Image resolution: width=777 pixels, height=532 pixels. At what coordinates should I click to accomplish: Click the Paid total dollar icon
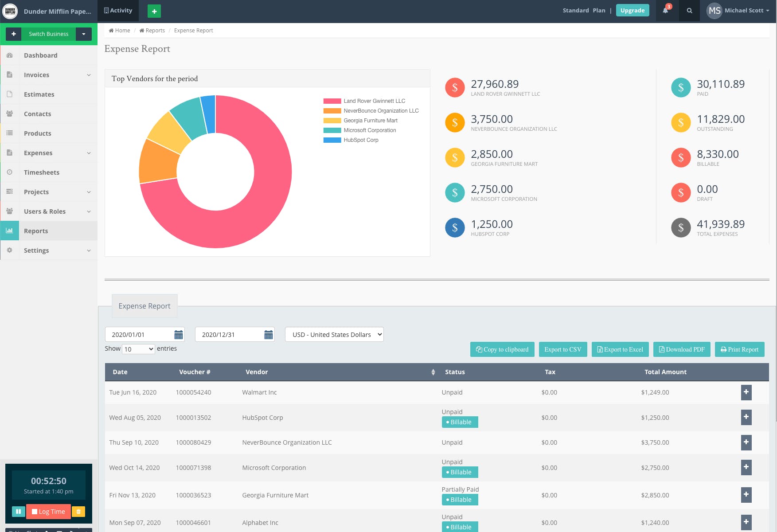pos(681,88)
